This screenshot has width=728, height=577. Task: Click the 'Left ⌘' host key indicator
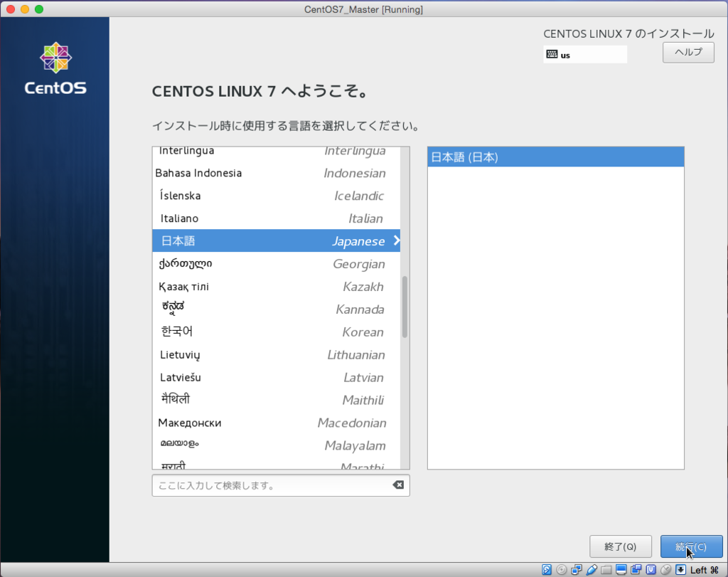tap(705, 570)
